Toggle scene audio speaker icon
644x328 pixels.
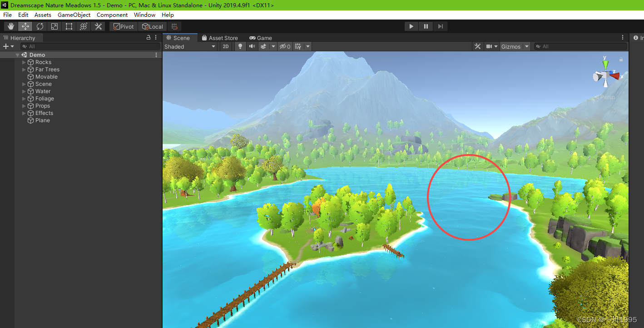click(252, 46)
